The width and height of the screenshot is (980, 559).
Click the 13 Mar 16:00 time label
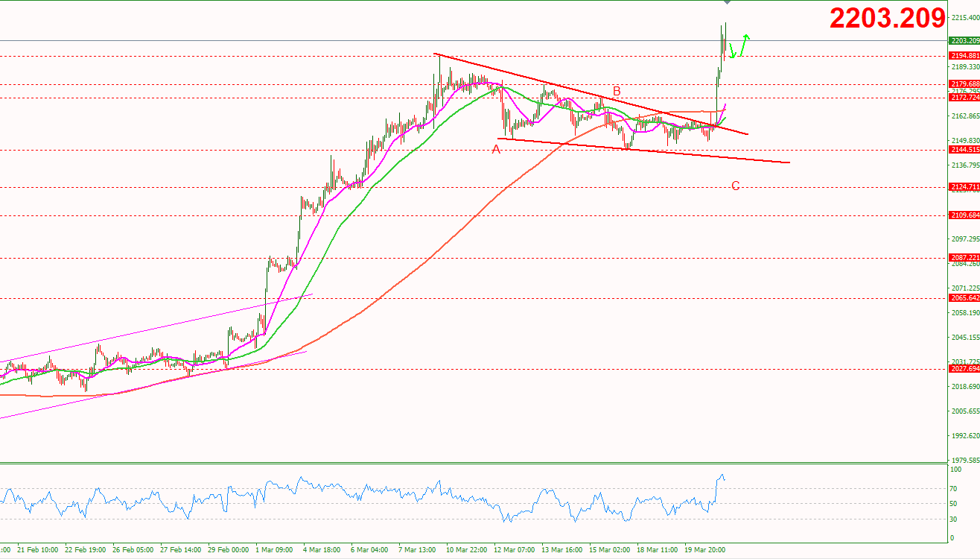561,550
